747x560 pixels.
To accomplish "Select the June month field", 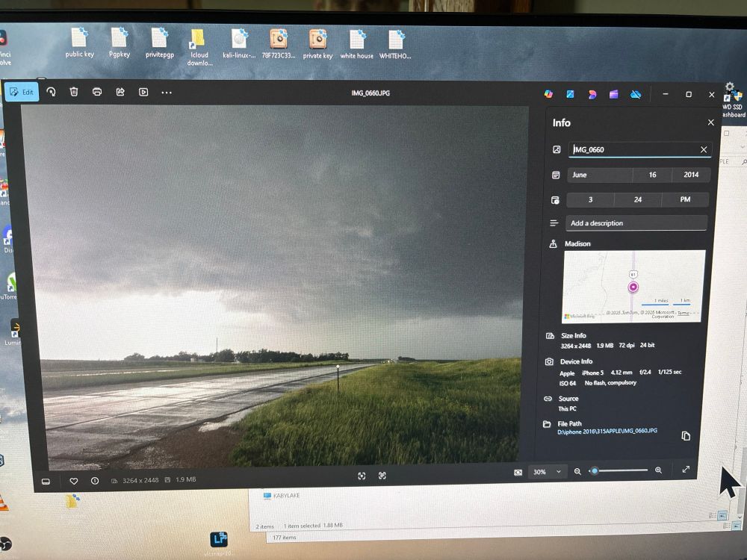I will 599,175.
